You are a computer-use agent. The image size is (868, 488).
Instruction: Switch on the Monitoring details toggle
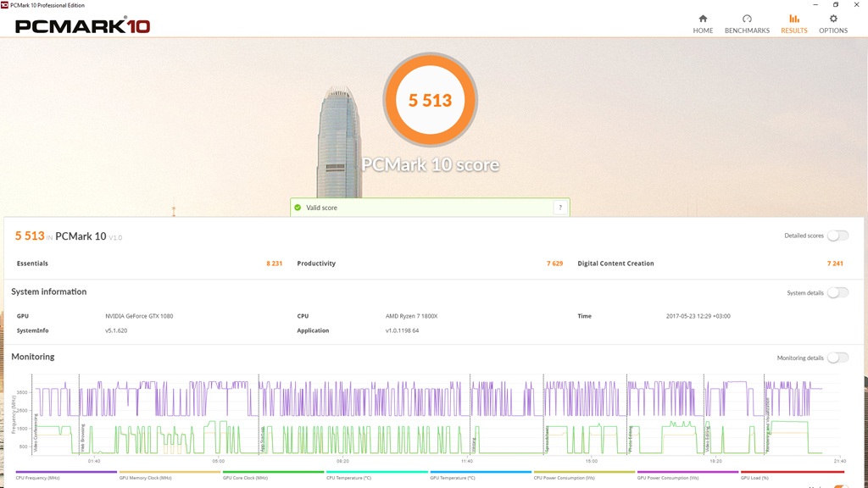coord(837,358)
